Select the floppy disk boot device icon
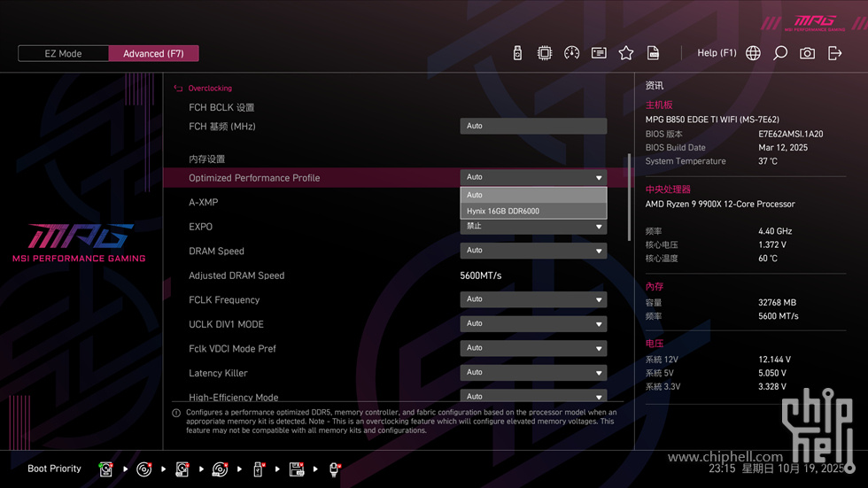 point(297,469)
